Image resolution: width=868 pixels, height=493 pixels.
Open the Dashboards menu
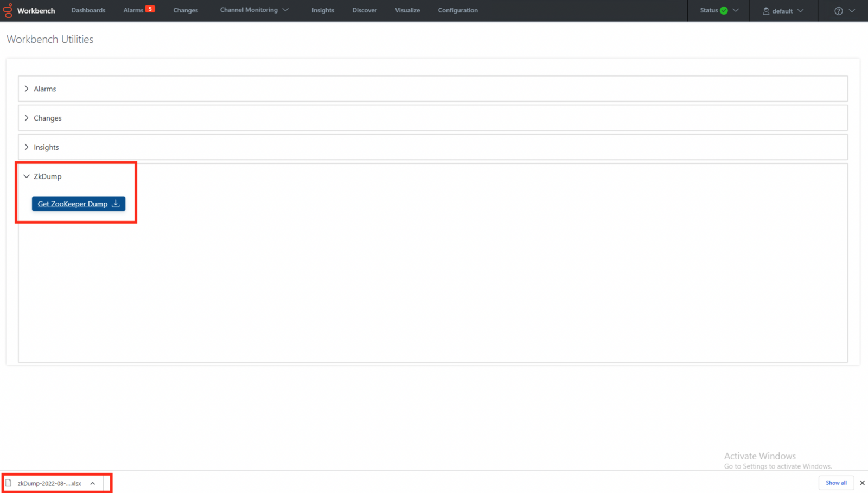point(88,10)
